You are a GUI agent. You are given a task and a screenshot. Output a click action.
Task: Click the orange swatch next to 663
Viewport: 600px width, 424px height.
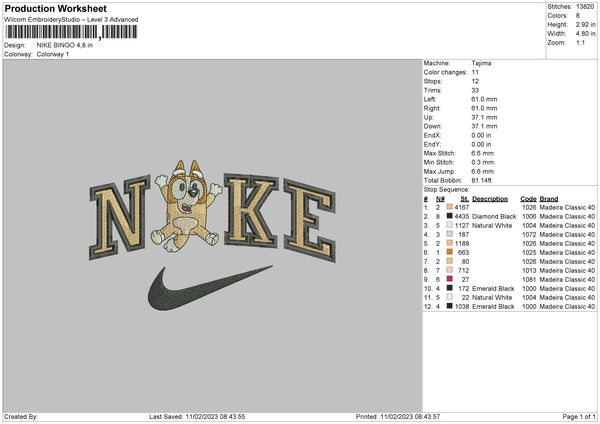450,252
